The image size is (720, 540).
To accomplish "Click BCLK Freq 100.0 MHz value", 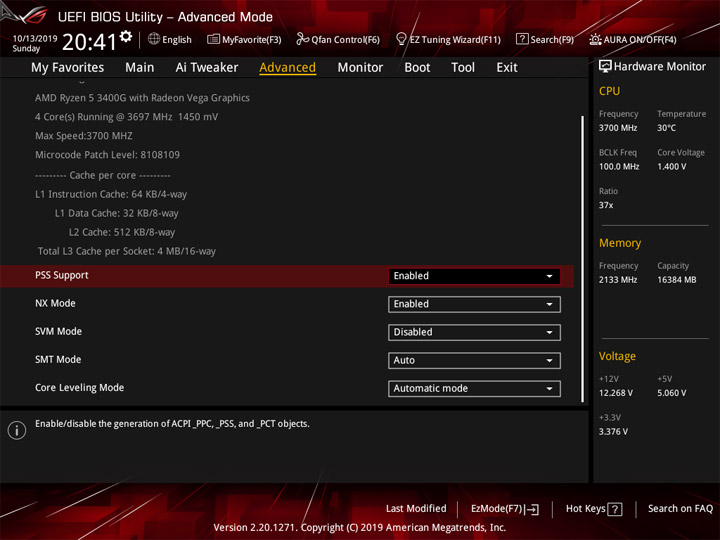I will pos(619,166).
